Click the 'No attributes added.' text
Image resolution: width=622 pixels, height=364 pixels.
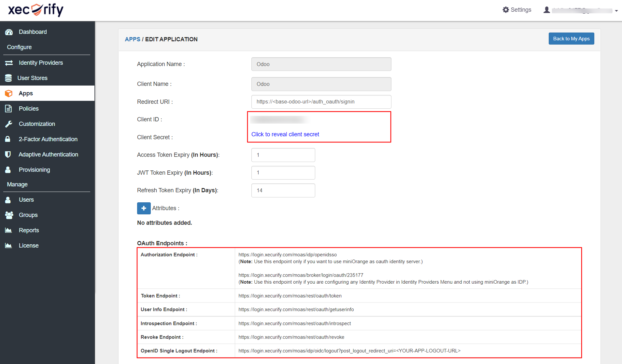click(x=164, y=223)
